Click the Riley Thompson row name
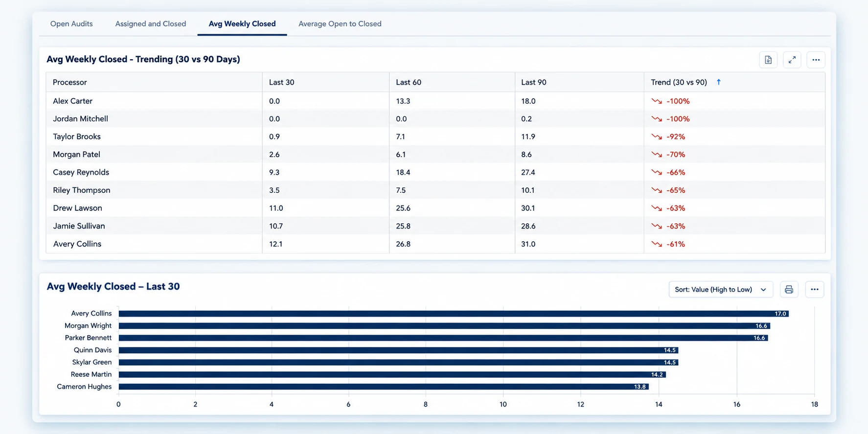Image resolution: width=868 pixels, height=434 pixels. [x=82, y=190]
